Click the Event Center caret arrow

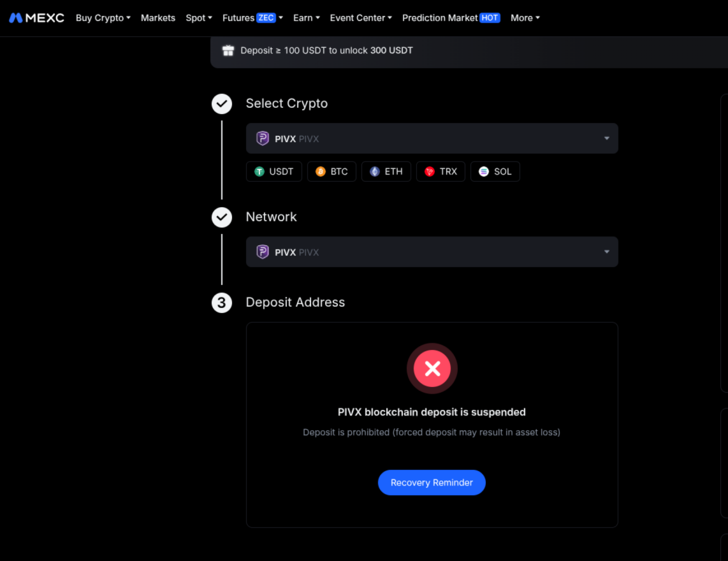coord(390,18)
